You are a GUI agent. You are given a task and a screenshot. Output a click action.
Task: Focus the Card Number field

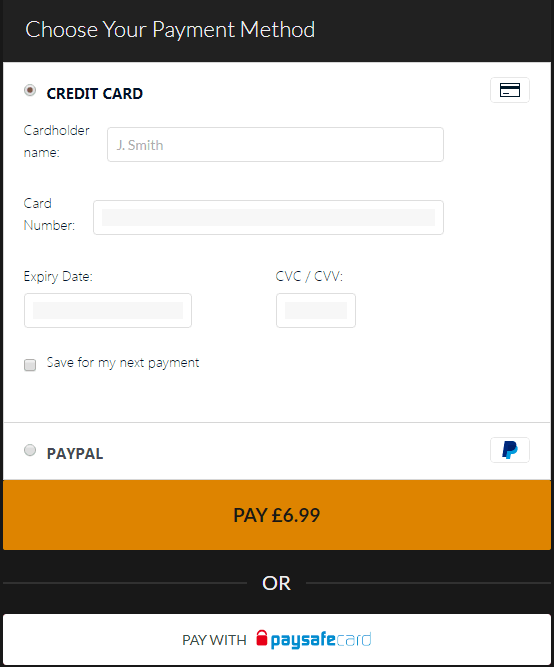268,217
